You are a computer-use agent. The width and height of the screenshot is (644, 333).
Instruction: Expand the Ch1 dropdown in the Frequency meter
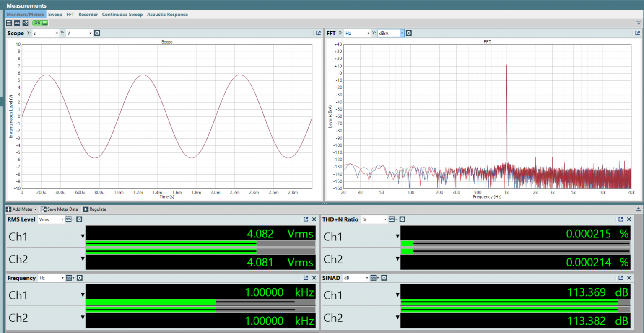pyautogui.click(x=82, y=295)
